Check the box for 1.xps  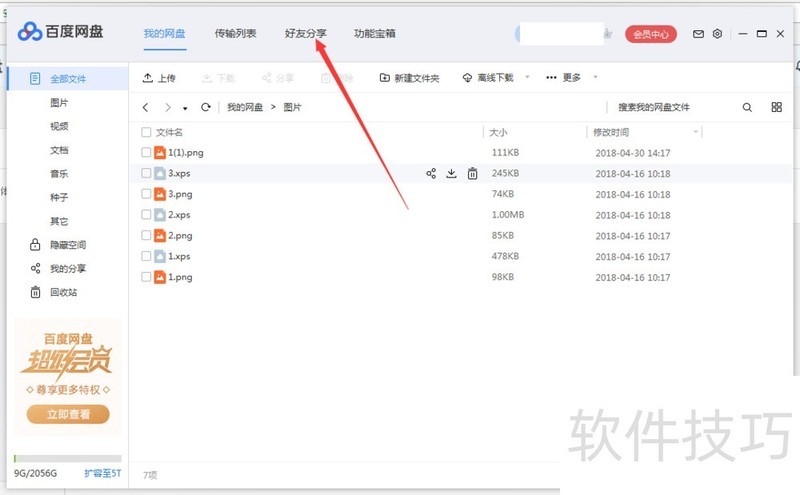click(146, 256)
